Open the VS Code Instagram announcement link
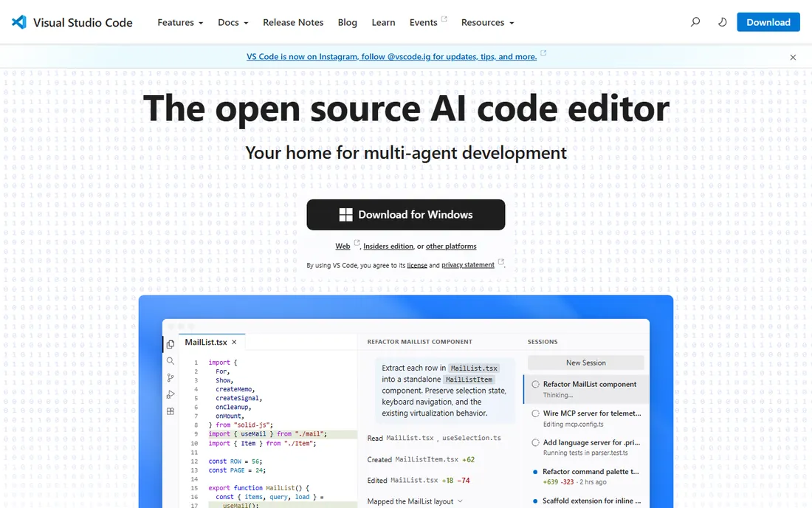The image size is (812, 508). click(391, 56)
